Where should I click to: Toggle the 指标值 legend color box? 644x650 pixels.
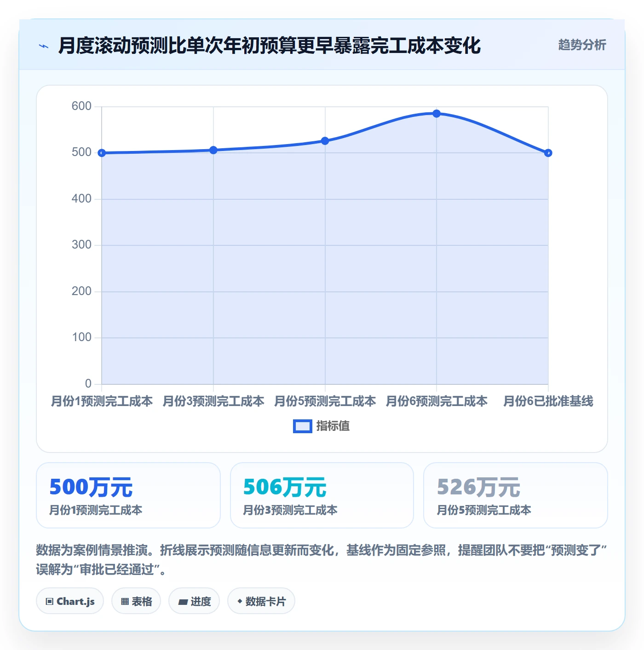pos(303,426)
